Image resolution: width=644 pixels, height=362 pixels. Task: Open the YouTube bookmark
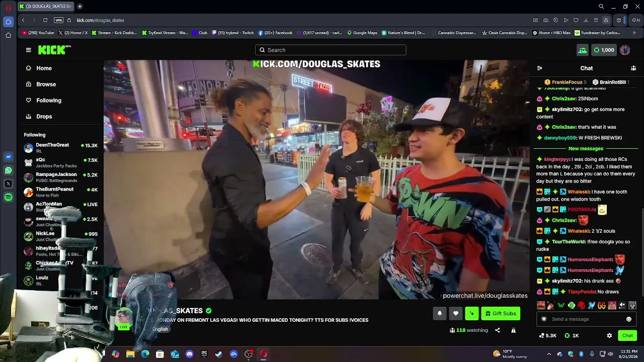pyautogui.click(x=38, y=33)
